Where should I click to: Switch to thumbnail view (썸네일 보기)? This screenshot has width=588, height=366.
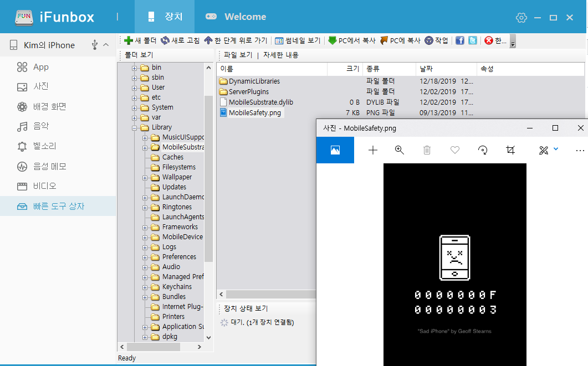pos(298,40)
